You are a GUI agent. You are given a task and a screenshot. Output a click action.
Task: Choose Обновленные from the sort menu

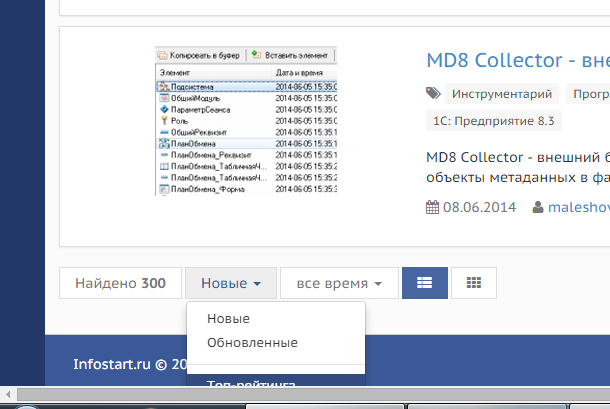click(x=276, y=343)
